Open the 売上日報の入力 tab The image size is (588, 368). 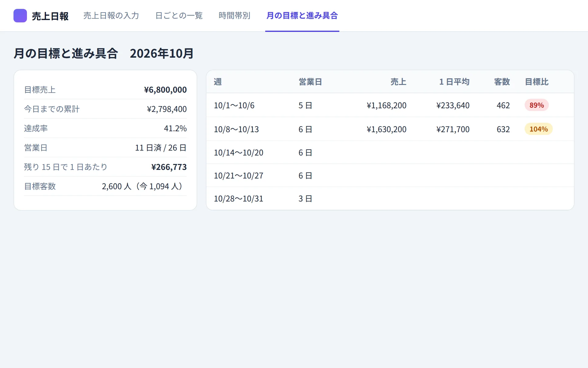111,16
